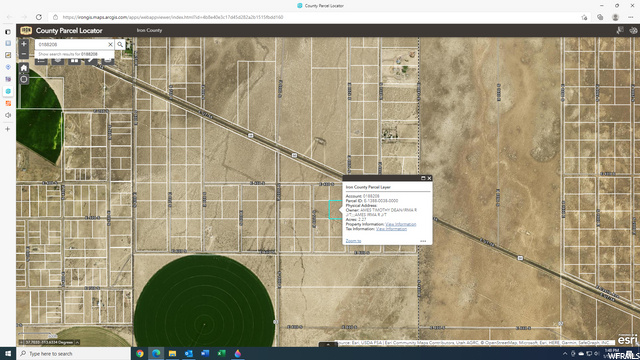Run search with the magnifier icon
This screenshot has height=360, width=640.
[x=120, y=44]
